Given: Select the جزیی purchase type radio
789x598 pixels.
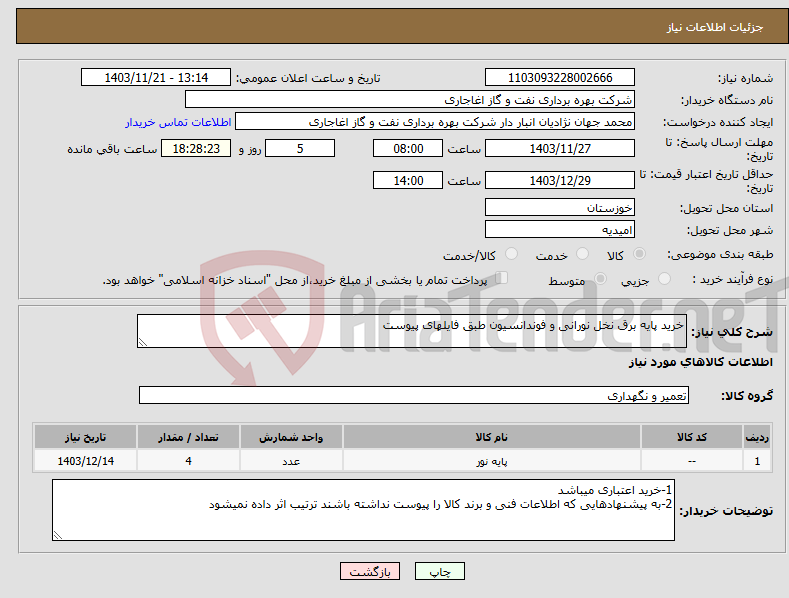Looking at the screenshot, I should click(x=664, y=279).
